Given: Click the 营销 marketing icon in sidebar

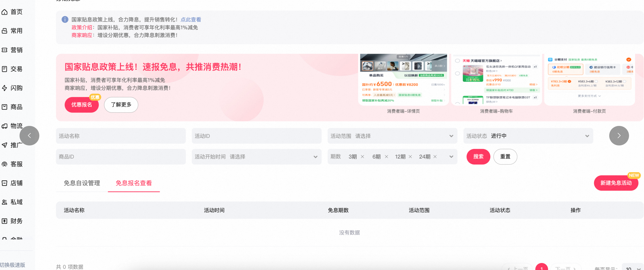Looking at the screenshot, I should (5, 50).
